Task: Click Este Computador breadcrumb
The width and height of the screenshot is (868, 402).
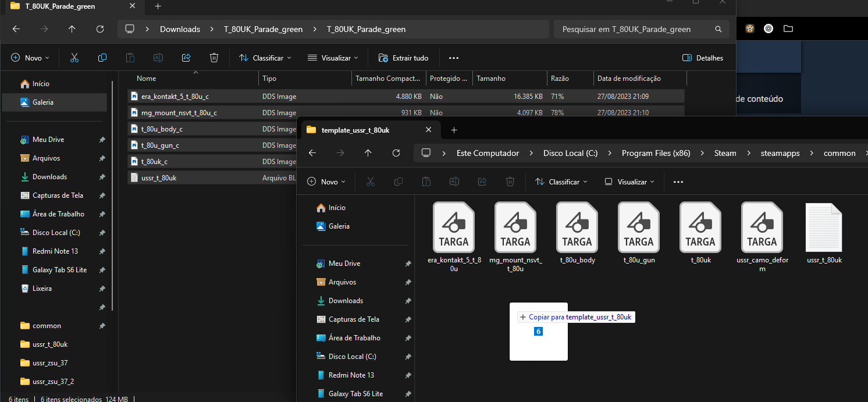Action: (x=488, y=153)
